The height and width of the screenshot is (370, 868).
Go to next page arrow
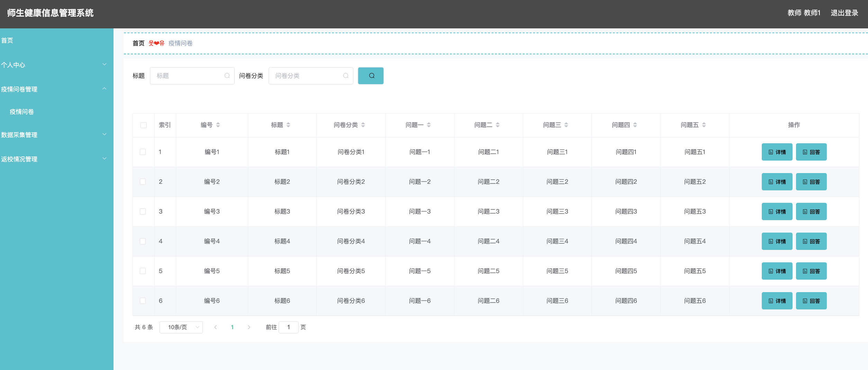pyautogui.click(x=249, y=327)
